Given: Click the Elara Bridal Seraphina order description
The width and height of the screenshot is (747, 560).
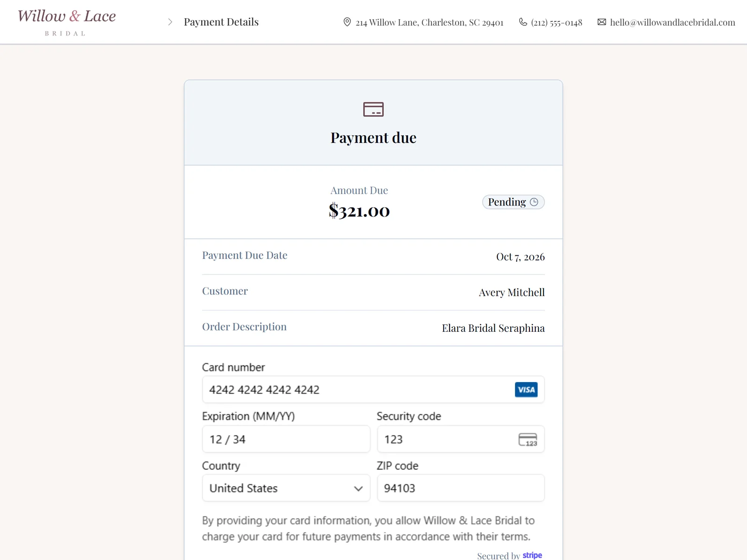Looking at the screenshot, I should pyautogui.click(x=493, y=328).
